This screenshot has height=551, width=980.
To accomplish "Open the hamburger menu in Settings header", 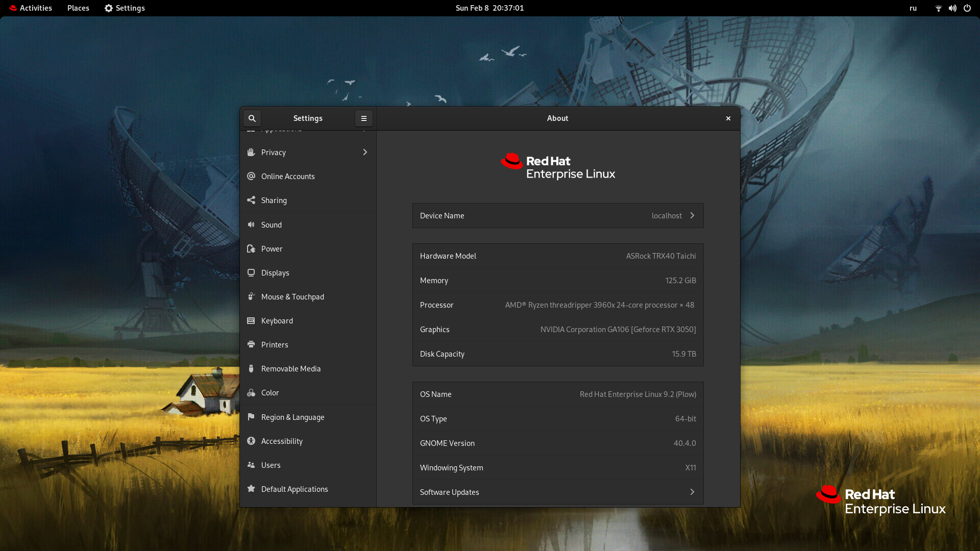I will click(x=364, y=118).
